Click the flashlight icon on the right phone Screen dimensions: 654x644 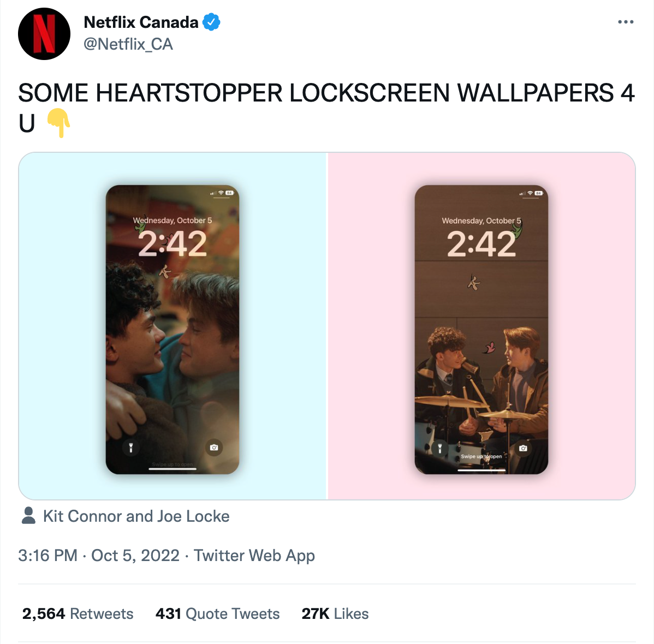coord(439,448)
